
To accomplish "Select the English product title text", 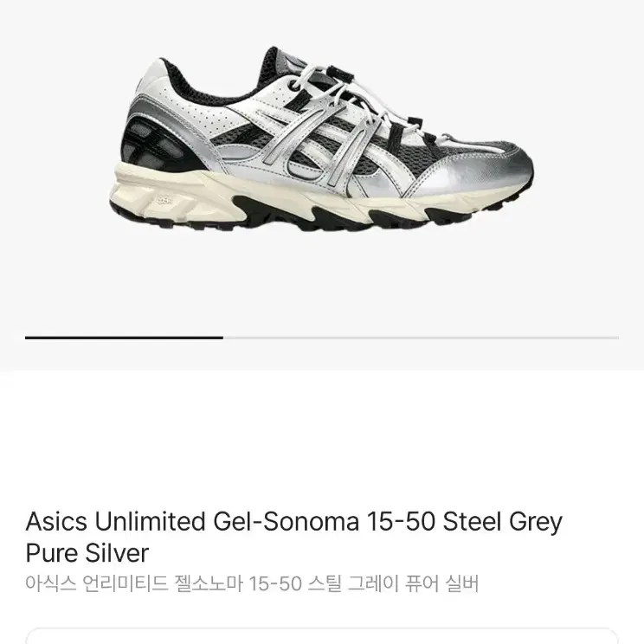I will click(x=293, y=538).
